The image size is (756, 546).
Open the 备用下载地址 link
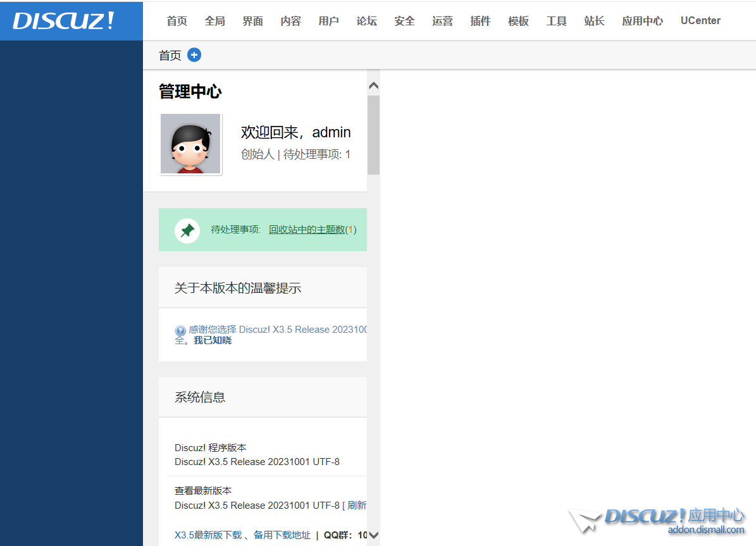(x=282, y=535)
